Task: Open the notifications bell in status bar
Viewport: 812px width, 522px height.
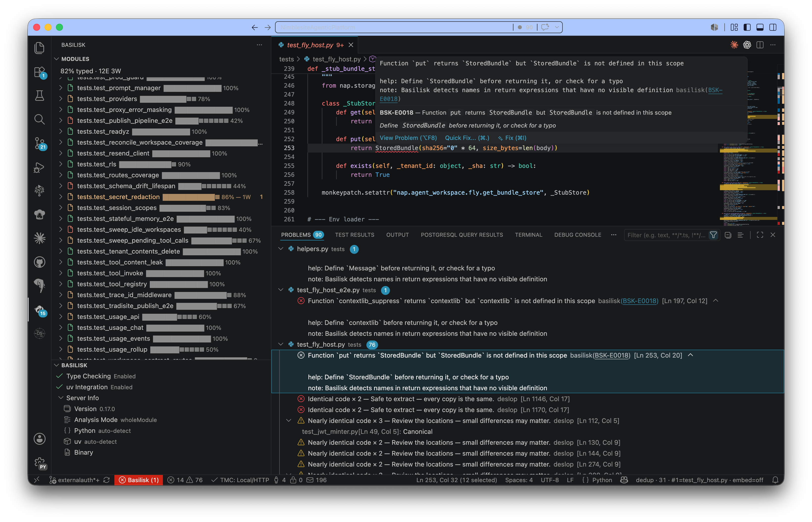Action: tap(775, 480)
